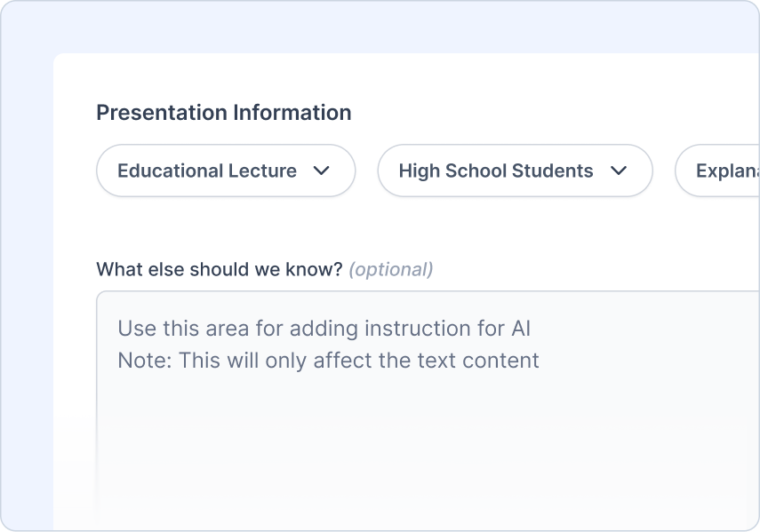Click the 'What else should we know?' label

tap(219, 269)
